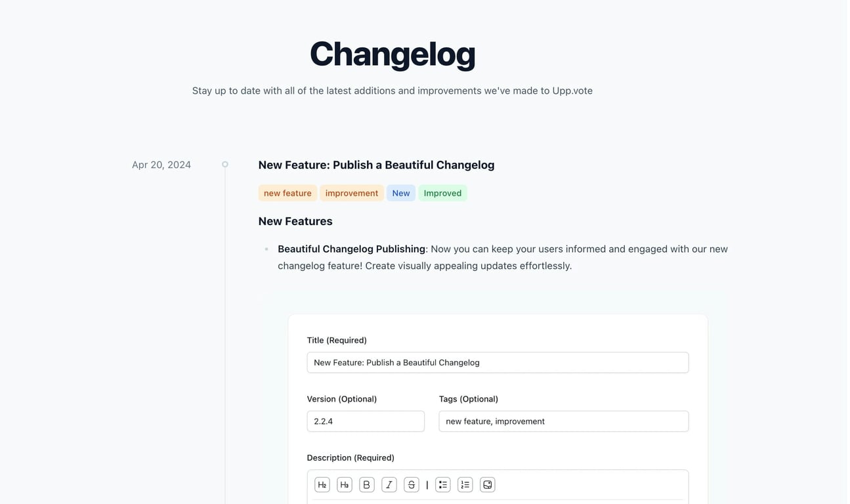The image size is (850, 504).
Task: Insert a bulleted list
Action: pos(443,485)
